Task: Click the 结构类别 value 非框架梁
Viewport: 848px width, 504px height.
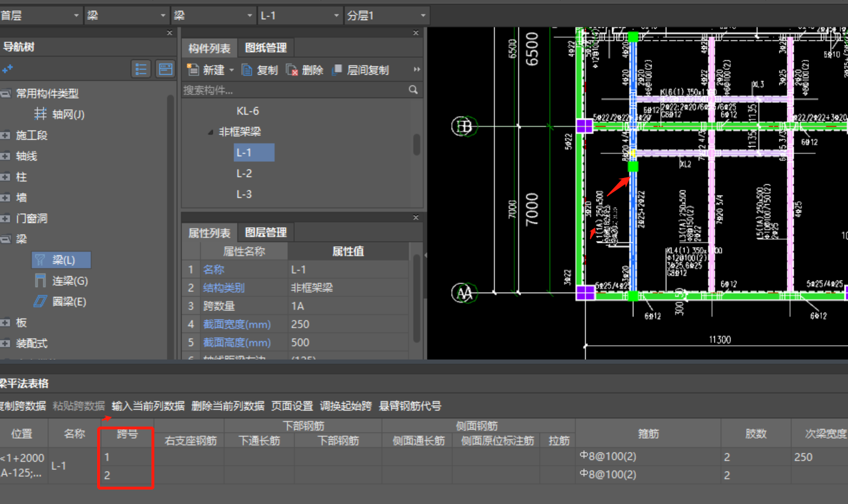Action: coord(348,287)
